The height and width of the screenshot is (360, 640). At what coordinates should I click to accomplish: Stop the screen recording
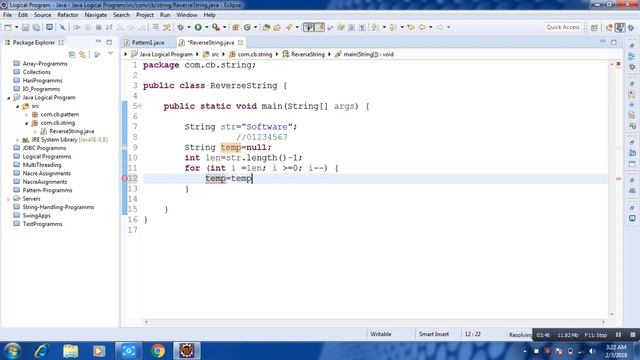coord(633,335)
